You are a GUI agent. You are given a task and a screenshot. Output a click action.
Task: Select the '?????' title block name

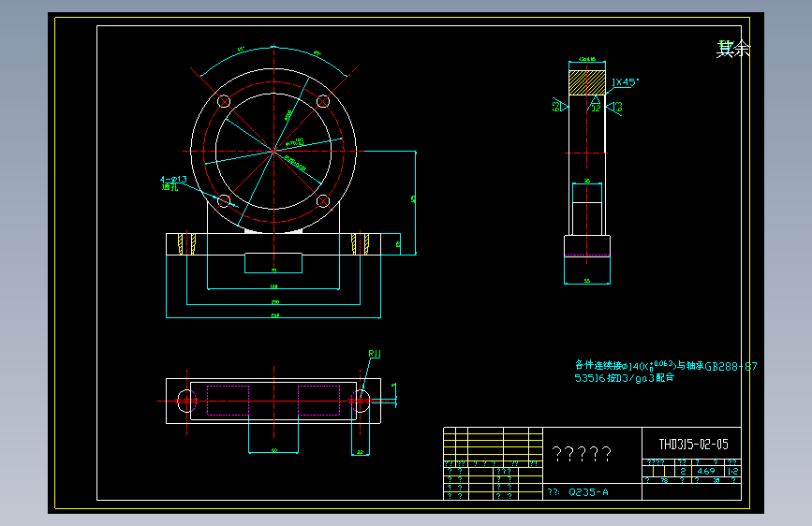582,454
